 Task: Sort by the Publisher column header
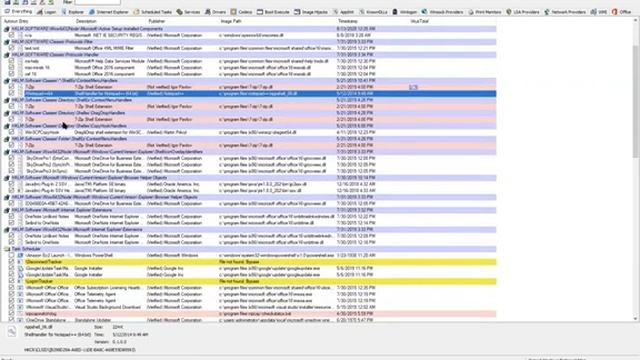[157, 21]
